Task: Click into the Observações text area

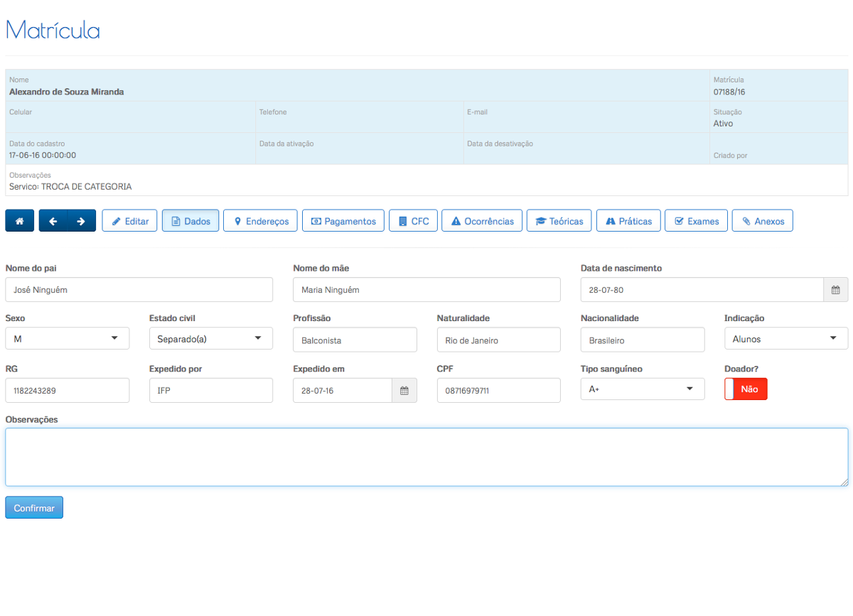Action: coord(426,457)
